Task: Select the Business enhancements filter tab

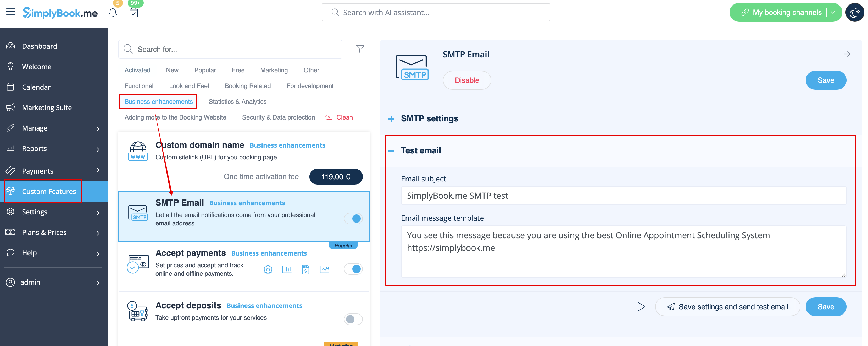Action: pyautogui.click(x=158, y=102)
